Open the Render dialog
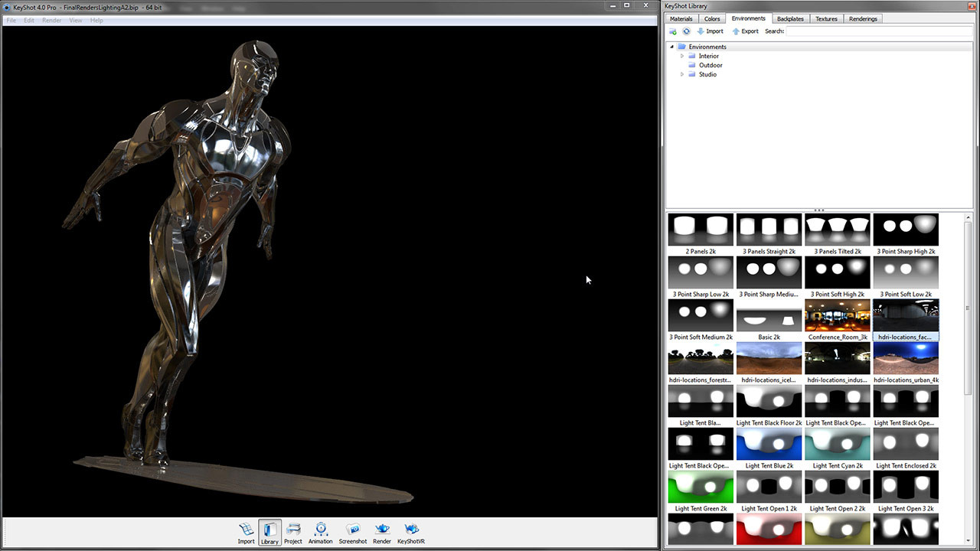This screenshot has height=551, width=980. pos(381,532)
